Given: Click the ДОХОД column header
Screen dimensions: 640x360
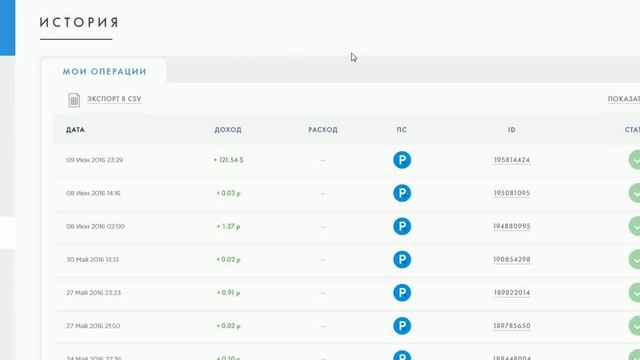Looking at the screenshot, I should point(228,130).
